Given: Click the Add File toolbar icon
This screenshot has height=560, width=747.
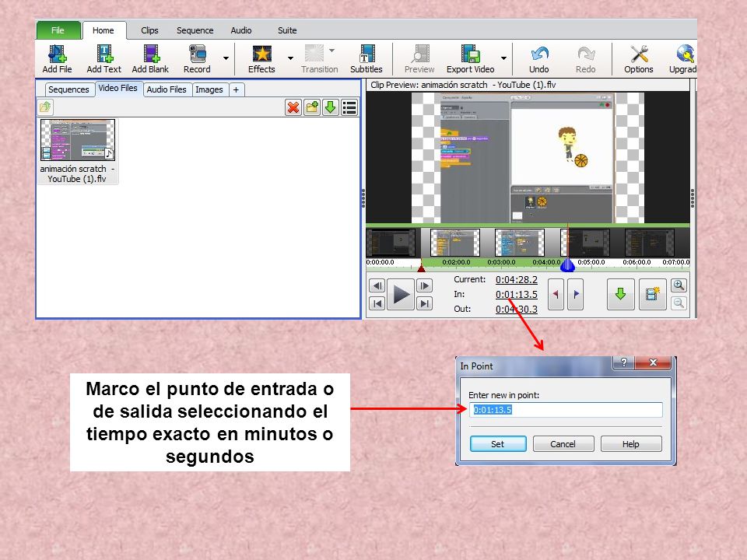Looking at the screenshot, I should click(x=57, y=54).
